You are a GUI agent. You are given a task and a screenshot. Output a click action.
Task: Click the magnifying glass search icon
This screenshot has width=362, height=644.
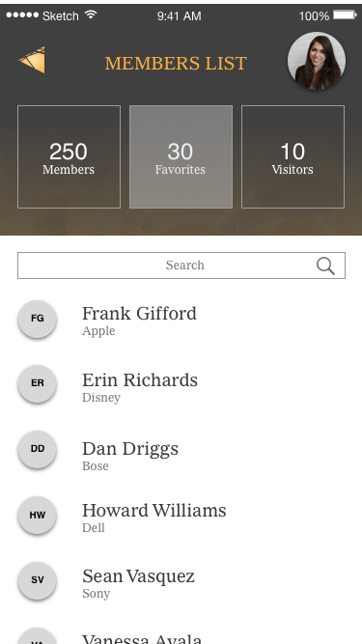click(325, 266)
